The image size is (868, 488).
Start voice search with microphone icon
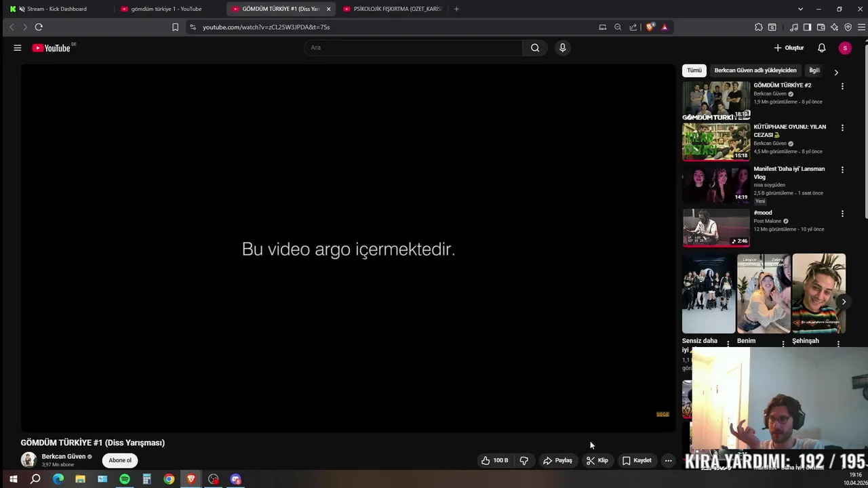(x=562, y=47)
